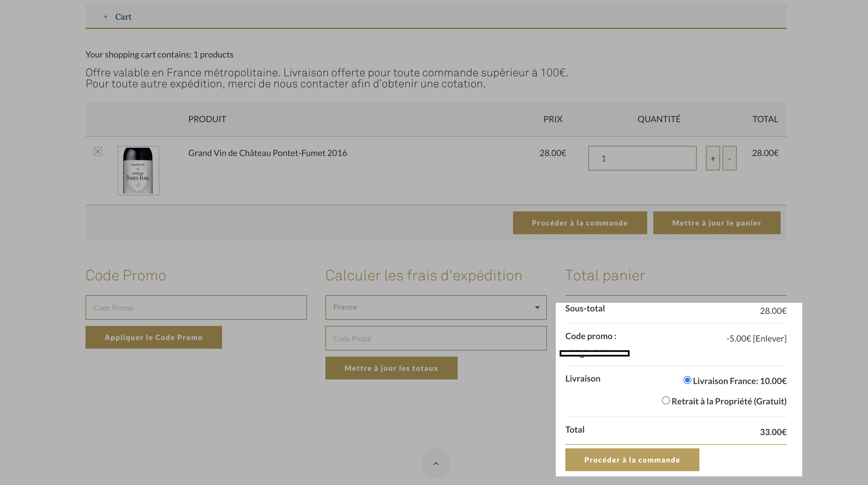Remove the Pontet-Fumet wine from cart
The image size is (868, 485).
coord(98,151)
